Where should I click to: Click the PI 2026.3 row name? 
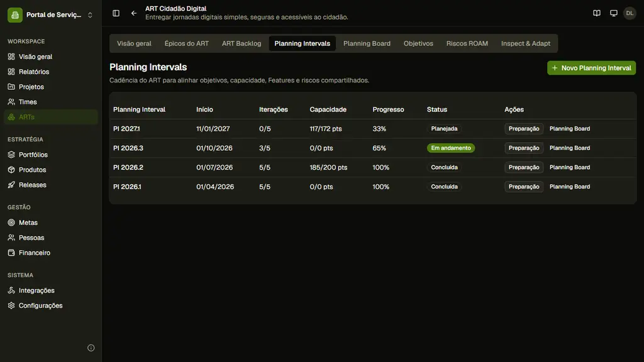point(128,148)
